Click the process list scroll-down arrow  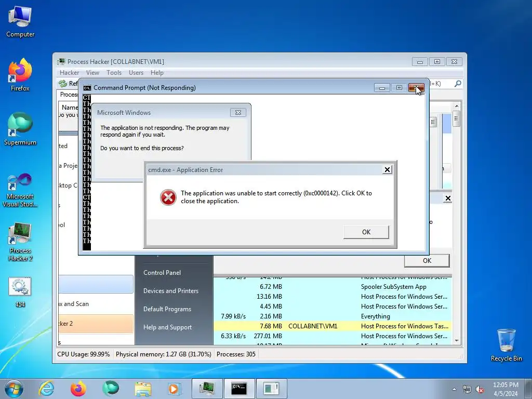tap(457, 341)
